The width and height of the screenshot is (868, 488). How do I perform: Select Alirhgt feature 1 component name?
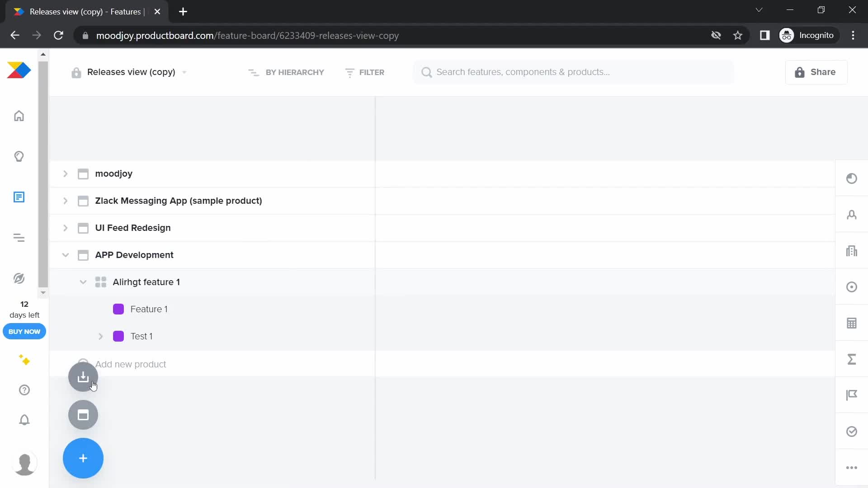146,282
